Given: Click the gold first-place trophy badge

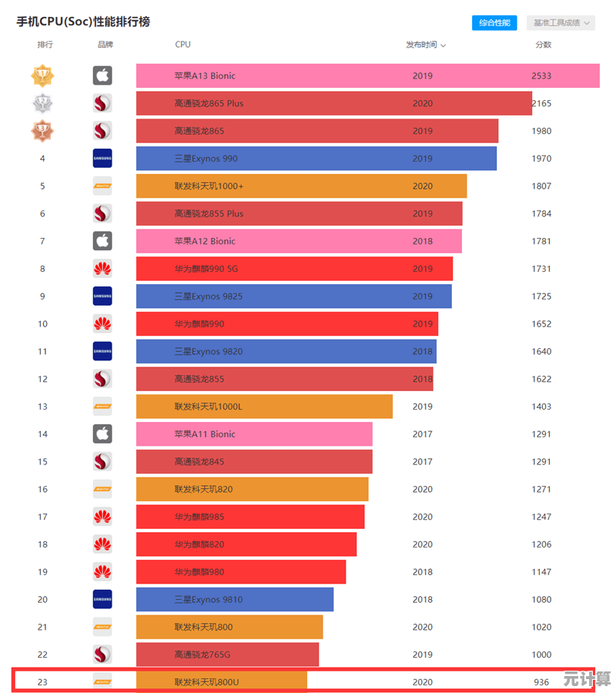Looking at the screenshot, I should (x=42, y=75).
